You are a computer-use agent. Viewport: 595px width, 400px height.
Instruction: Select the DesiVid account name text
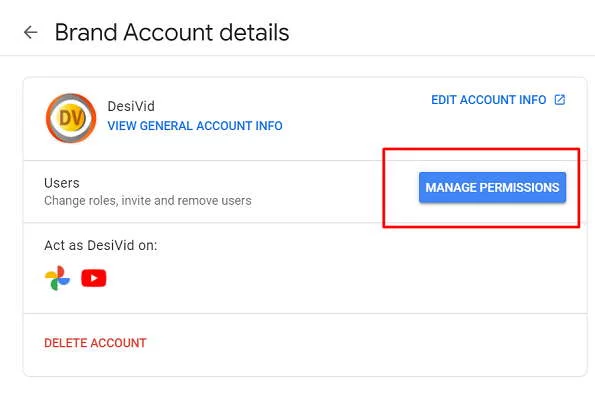(131, 106)
